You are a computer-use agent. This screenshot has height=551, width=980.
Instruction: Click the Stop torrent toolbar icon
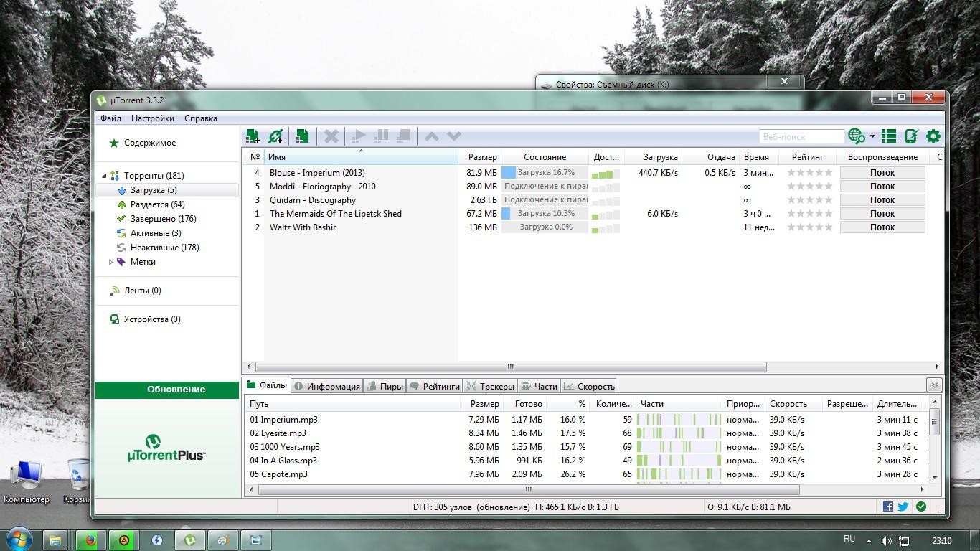click(404, 136)
